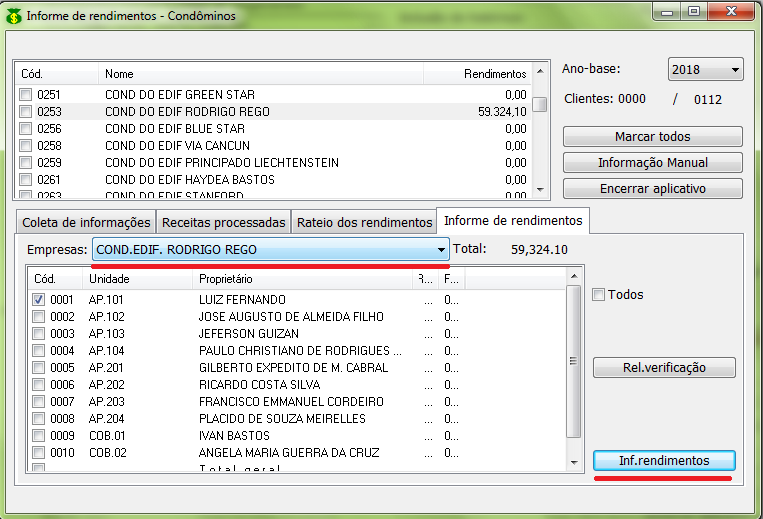Switch to Coleta de informações tab
The image size is (763, 519).
pyautogui.click(x=86, y=222)
